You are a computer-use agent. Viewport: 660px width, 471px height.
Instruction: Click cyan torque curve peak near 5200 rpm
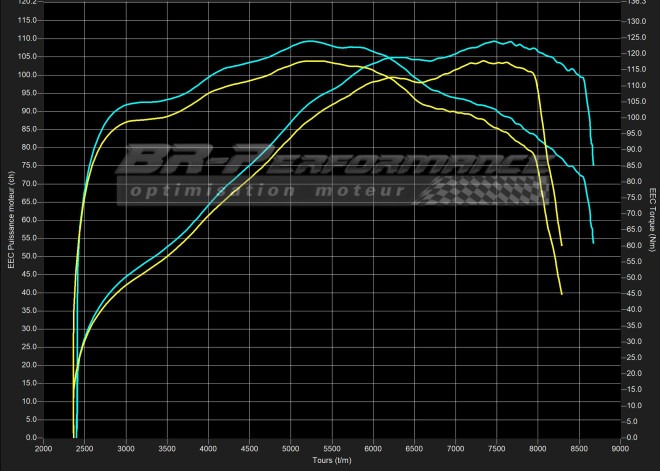(x=310, y=41)
